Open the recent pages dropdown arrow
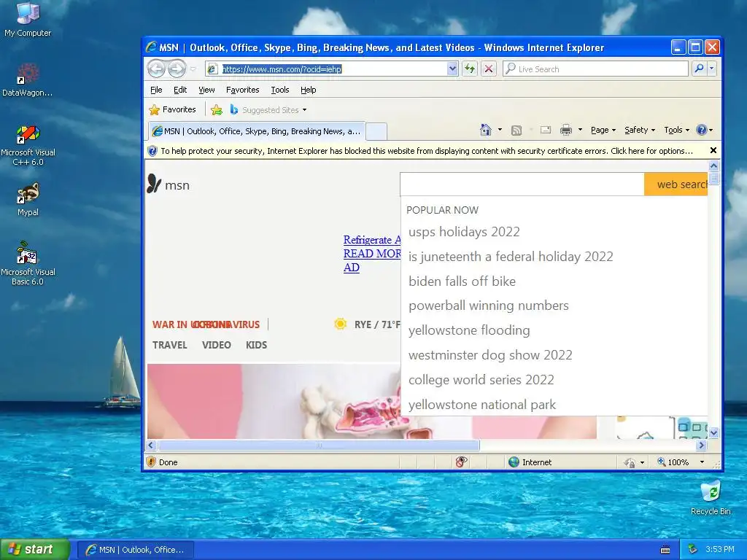747x560 pixels. pyautogui.click(x=193, y=69)
